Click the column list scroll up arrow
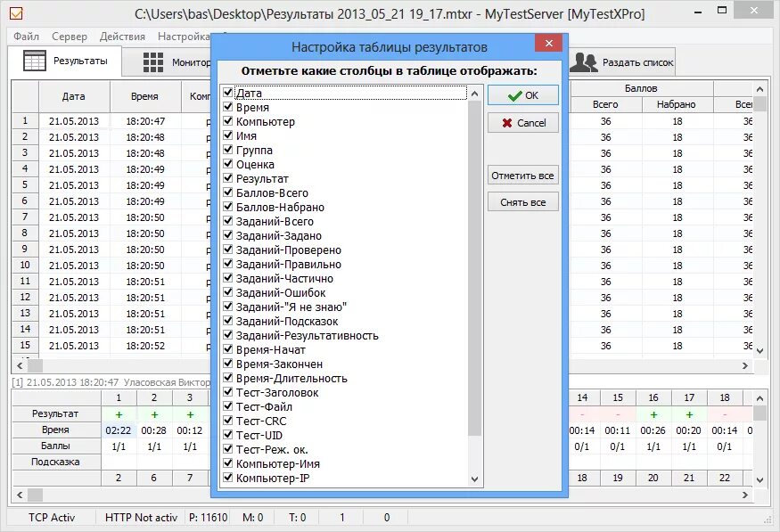The width and height of the screenshot is (780, 532). click(474, 94)
